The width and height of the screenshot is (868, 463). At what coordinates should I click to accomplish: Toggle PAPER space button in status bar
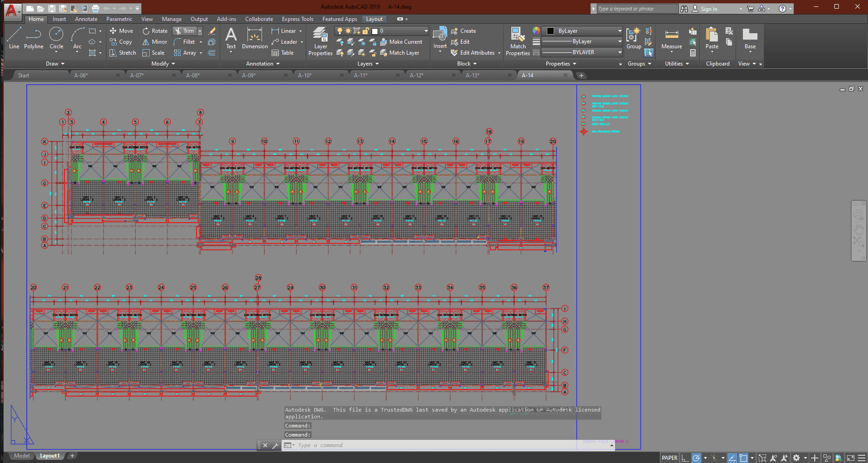click(x=669, y=458)
